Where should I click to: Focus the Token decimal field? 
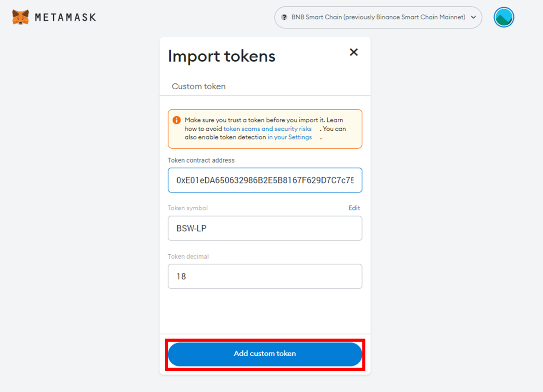(x=265, y=276)
